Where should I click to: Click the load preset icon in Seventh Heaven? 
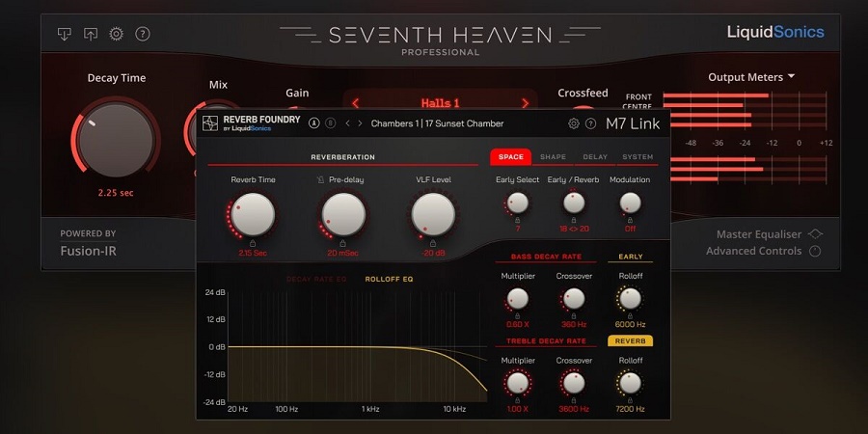coord(65,34)
